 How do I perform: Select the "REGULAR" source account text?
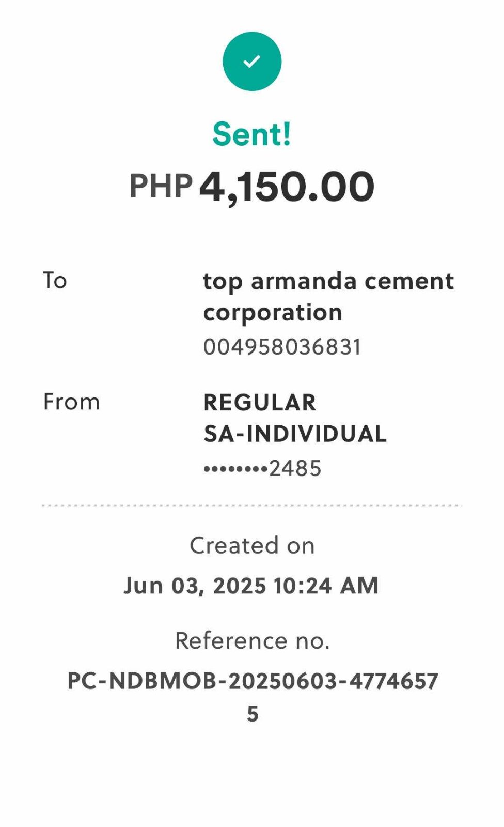tap(260, 403)
